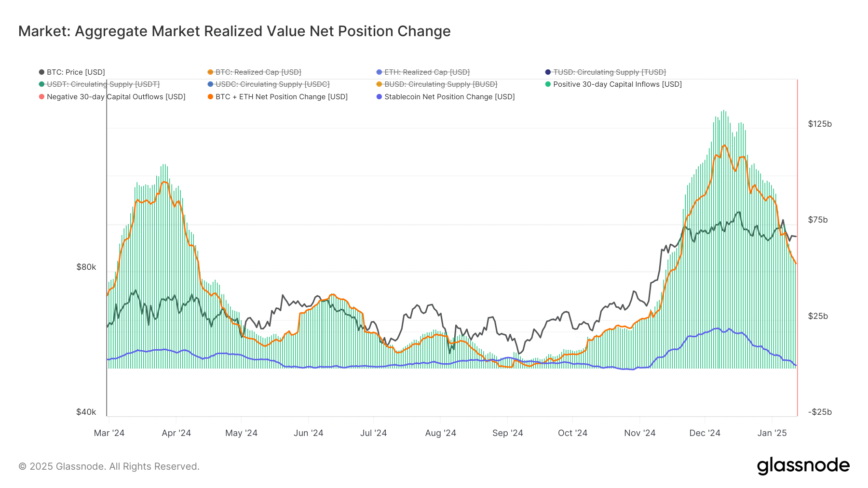Click the dark gray BTC Price legend dot

[x=41, y=72]
